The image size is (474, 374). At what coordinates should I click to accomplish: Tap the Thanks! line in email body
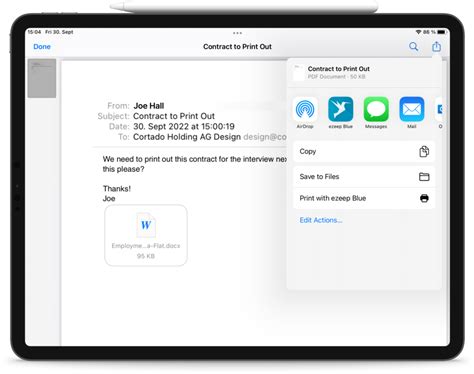(117, 189)
